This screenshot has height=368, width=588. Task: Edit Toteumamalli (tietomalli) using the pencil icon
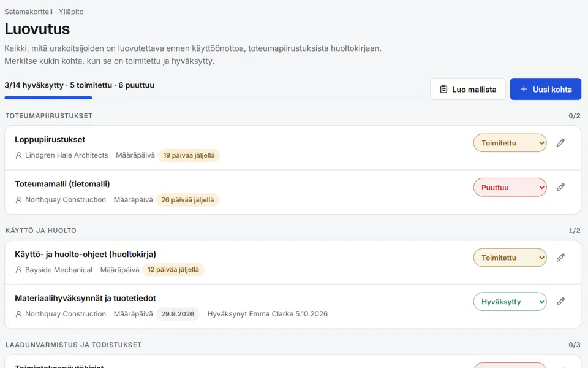pyautogui.click(x=560, y=188)
